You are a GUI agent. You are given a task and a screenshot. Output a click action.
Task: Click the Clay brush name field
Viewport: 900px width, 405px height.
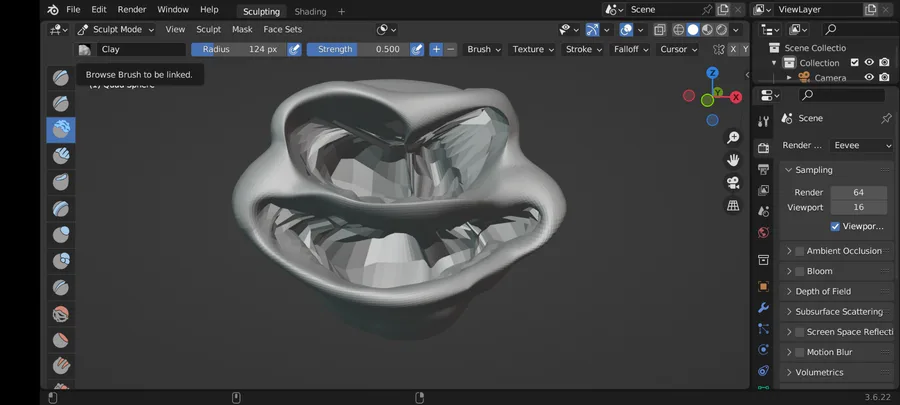(x=140, y=49)
